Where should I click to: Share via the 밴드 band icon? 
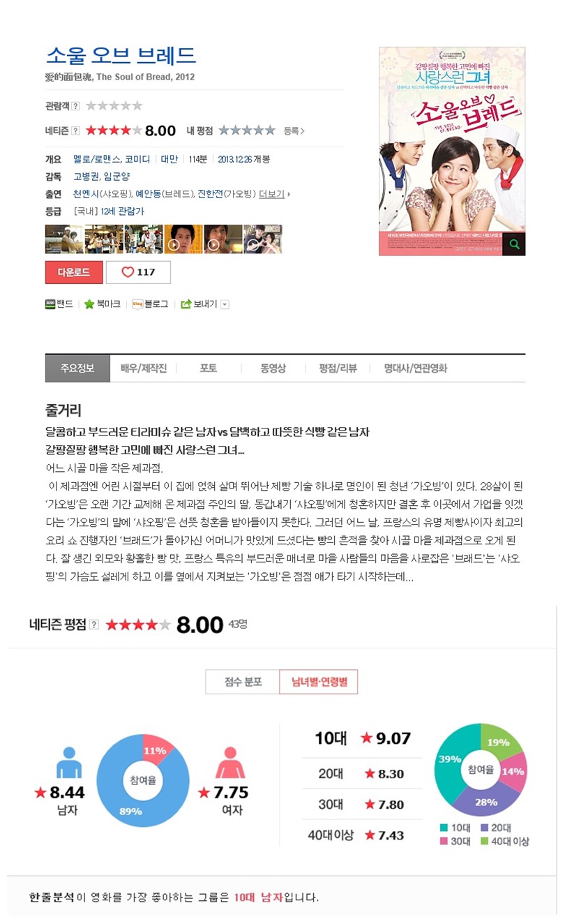50,304
